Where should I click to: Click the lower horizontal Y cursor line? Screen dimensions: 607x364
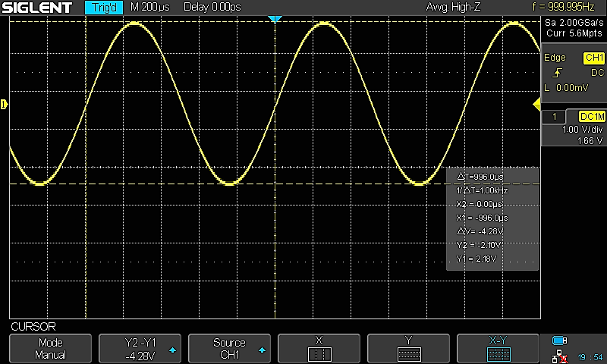pyautogui.click(x=228, y=184)
